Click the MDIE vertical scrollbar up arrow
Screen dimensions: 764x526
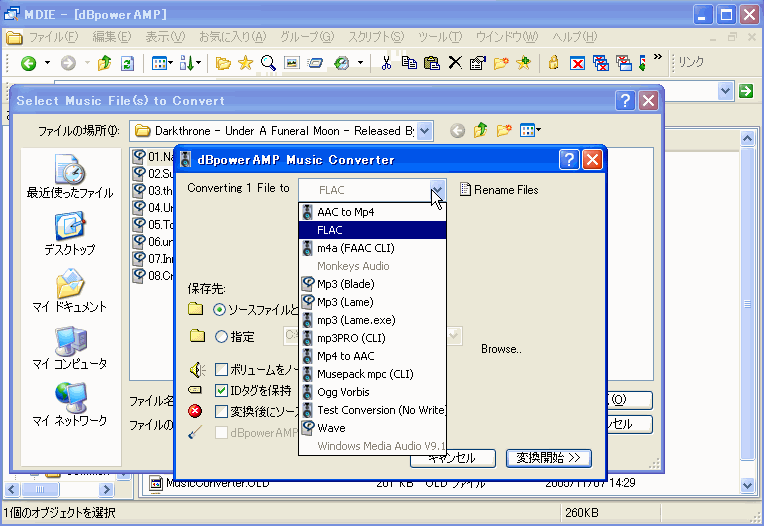[747, 138]
